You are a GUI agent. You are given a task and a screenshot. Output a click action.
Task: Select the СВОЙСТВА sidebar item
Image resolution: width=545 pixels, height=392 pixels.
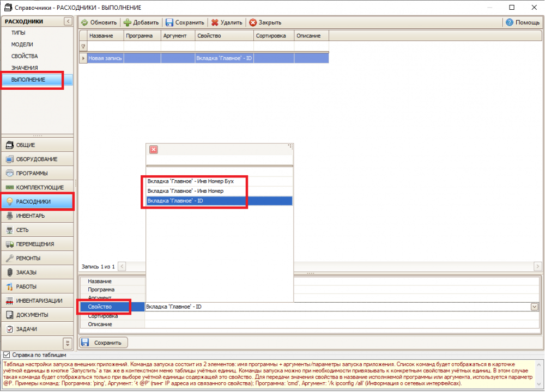(x=25, y=56)
